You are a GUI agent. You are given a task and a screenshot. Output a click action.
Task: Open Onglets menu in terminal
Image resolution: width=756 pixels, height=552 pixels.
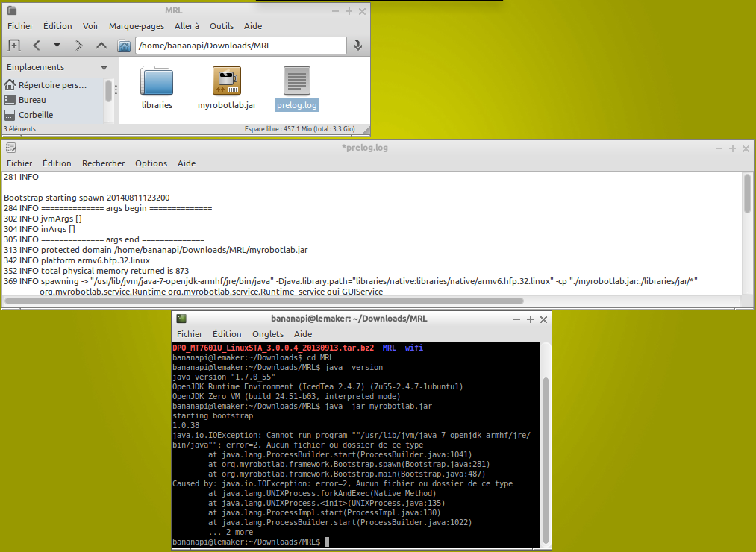tap(268, 334)
